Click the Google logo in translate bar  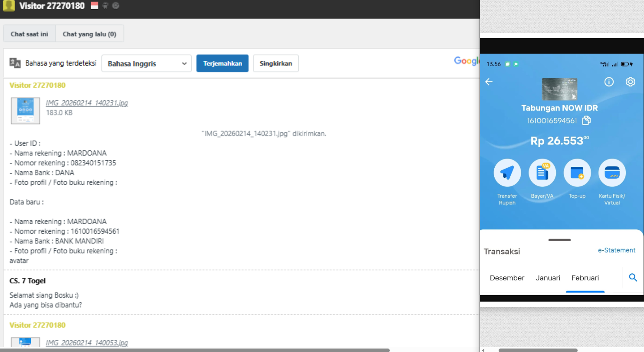(x=467, y=61)
